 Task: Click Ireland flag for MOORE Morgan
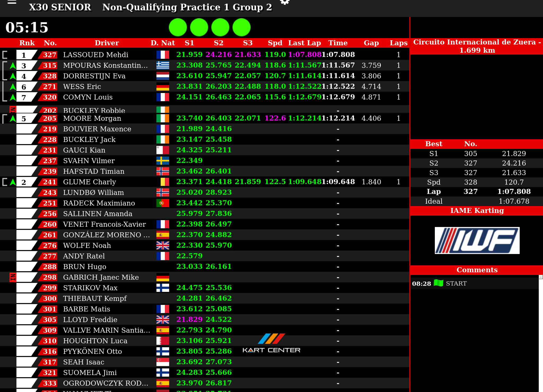[163, 118]
